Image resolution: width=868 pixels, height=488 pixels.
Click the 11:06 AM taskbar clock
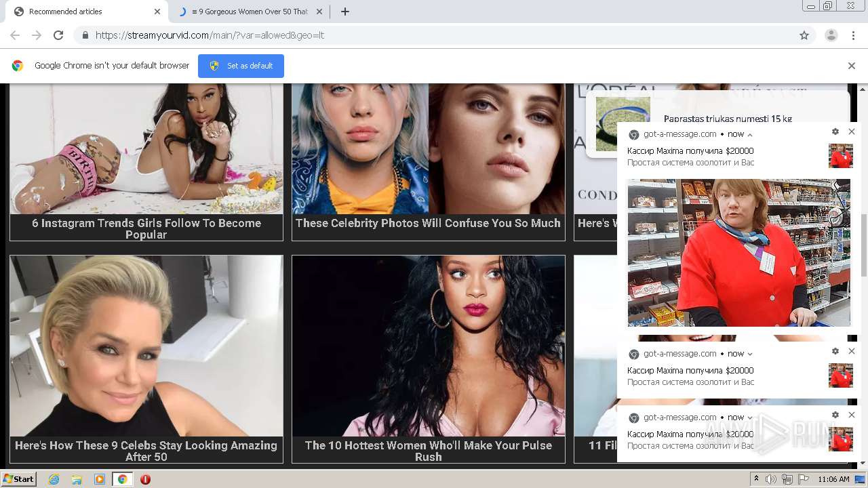(833, 479)
